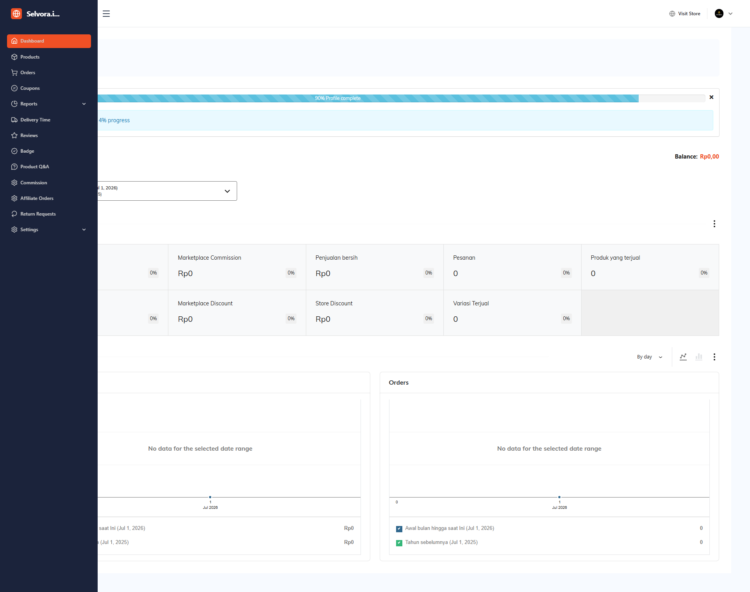Click the globe icon beside Visit Store
The width and height of the screenshot is (750, 592).
pyautogui.click(x=672, y=14)
